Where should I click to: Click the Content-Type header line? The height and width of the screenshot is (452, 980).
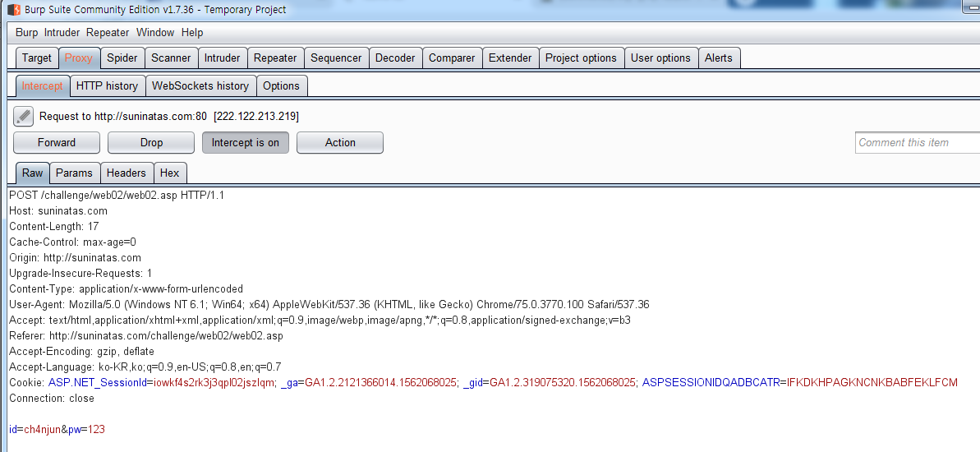pyautogui.click(x=127, y=288)
